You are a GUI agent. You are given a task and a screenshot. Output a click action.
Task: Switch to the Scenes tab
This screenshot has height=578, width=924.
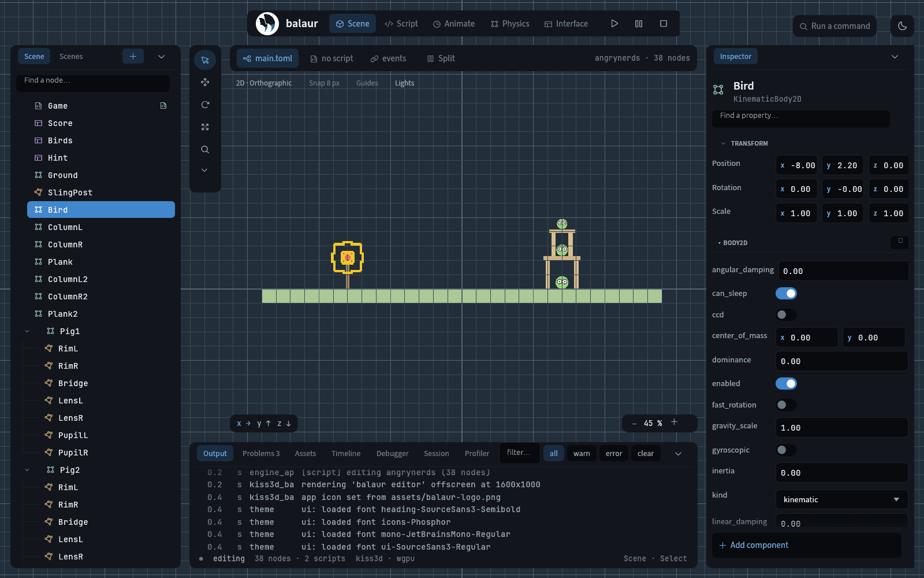pos(71,57)
